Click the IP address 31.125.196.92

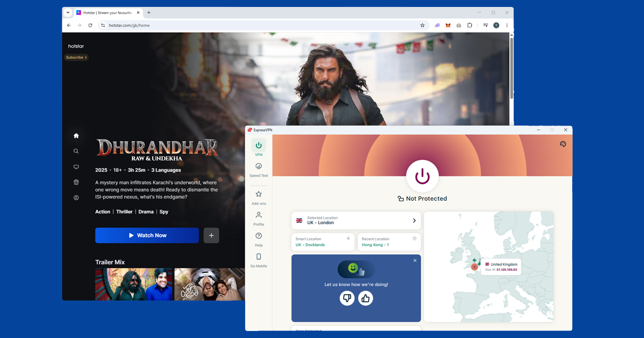pos(507,270)
